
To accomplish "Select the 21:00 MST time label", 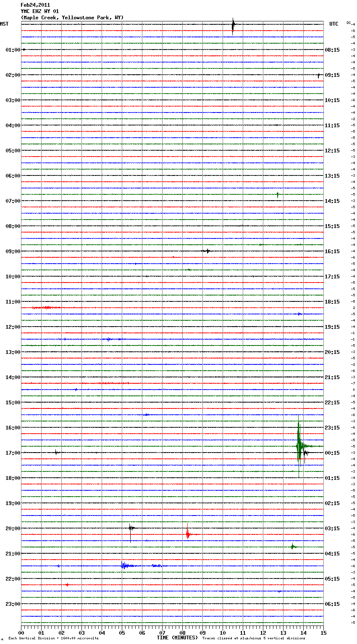I will (13, 554).
